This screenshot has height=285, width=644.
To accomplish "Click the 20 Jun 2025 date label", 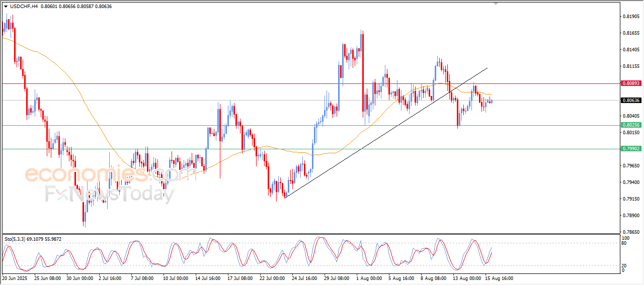I will (14, 278).
